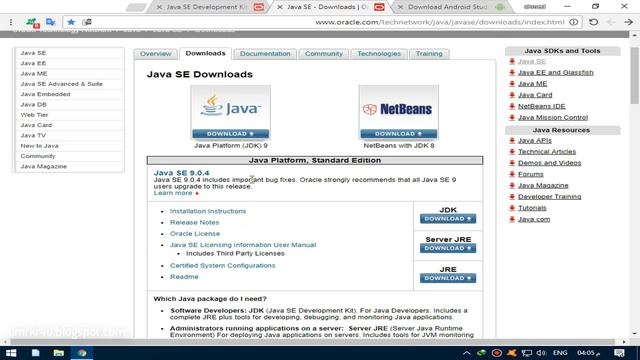640x360 pixels.
Task: Open Forums link in Java Resources
Action: point(531,174)
